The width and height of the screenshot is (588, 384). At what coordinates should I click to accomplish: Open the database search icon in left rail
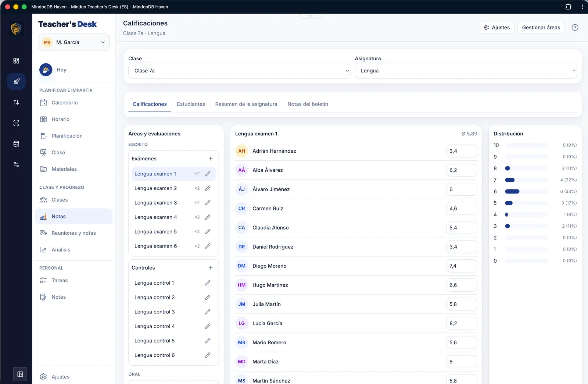coord(16,144)
